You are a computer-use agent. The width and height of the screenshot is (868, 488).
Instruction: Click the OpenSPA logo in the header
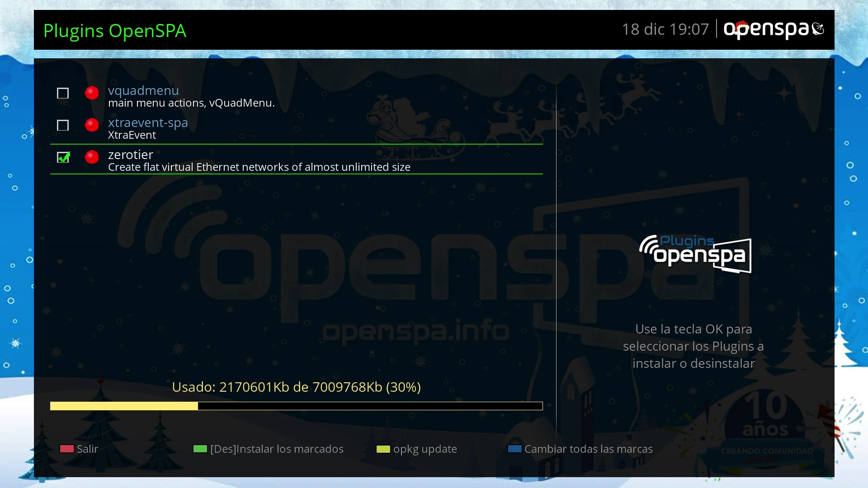(x=774, y=30)
